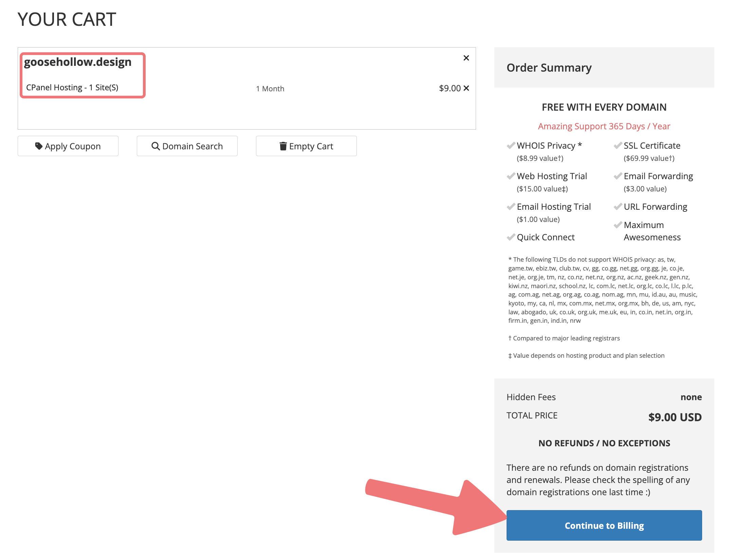The height and width of the screenshot is (560, 732).
Task: Click the 1 Month term label
Action: coord(270,89)
